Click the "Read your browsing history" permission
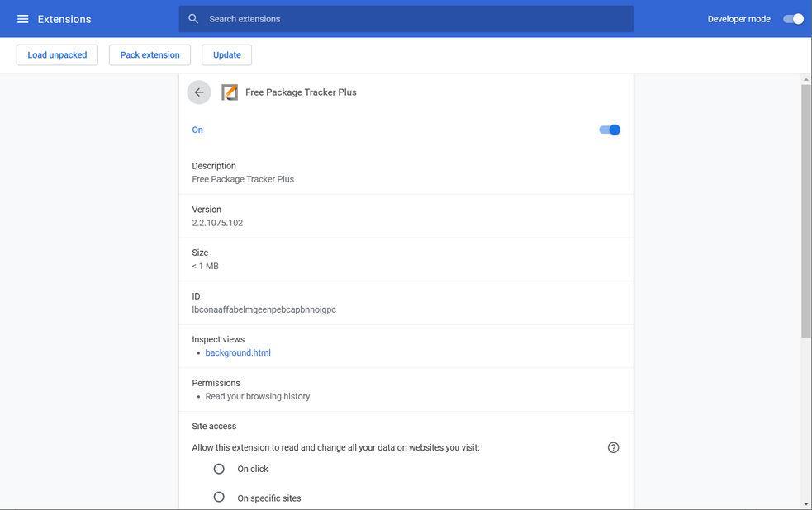This screenshot has height=510, width=812. click(x=258, y=396)
